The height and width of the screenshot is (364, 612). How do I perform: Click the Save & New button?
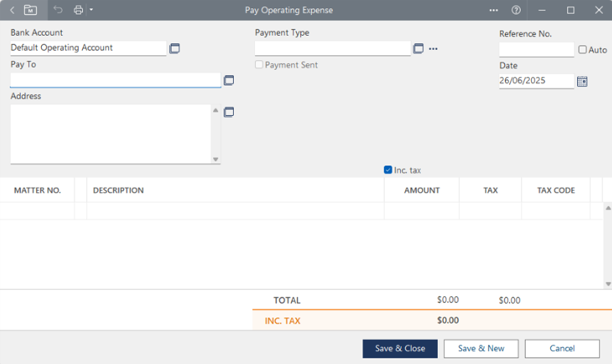point(481,348)
